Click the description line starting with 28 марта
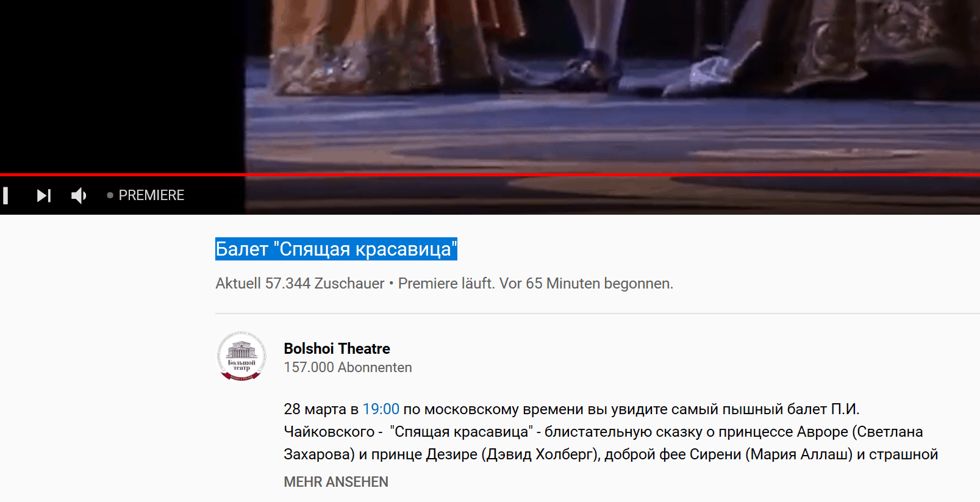 (571, 409)
